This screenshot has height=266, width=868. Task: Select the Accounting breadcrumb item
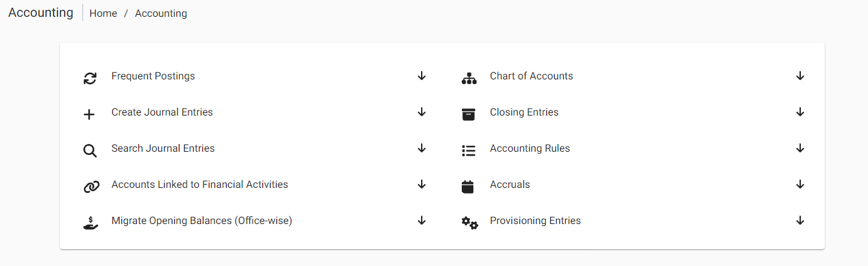point(161,14)
